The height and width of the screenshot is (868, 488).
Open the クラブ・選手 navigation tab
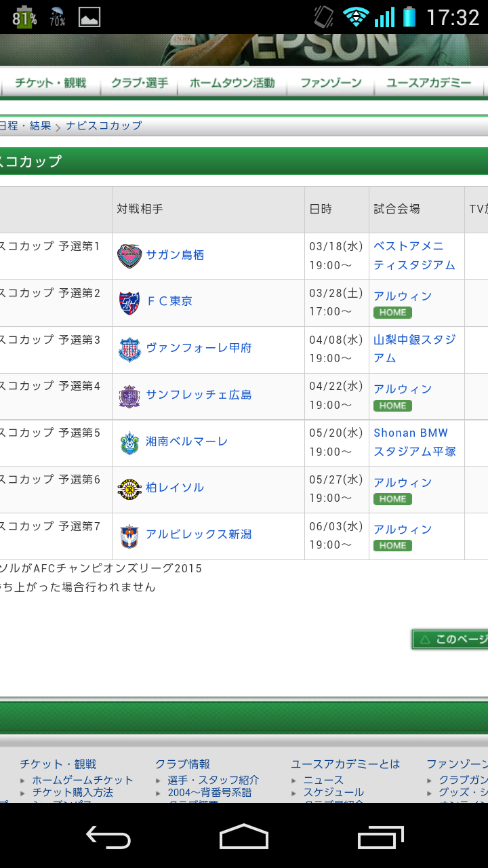140,83
